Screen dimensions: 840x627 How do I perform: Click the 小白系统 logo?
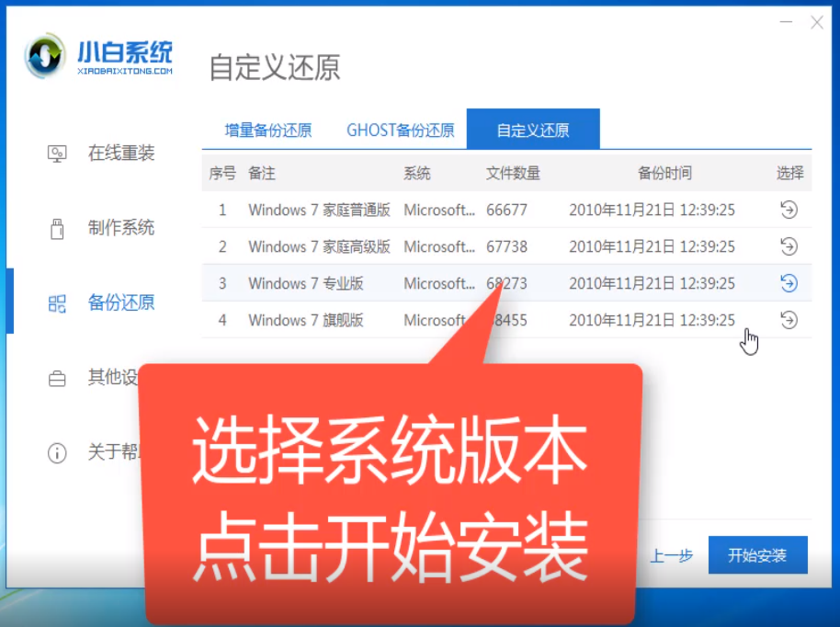[x=98, y=58]
